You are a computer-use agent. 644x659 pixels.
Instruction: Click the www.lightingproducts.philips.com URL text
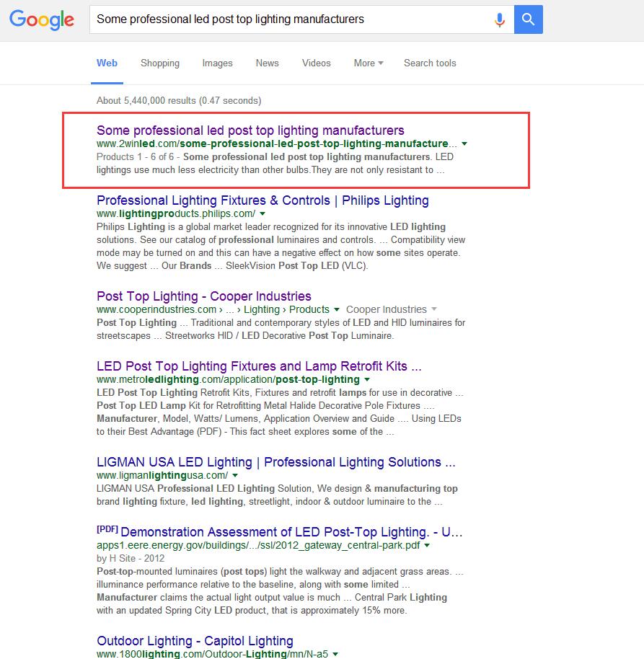176,214
